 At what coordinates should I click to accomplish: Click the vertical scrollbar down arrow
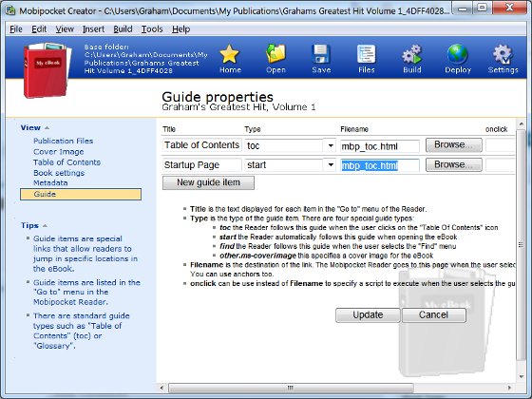tap(522, 376)
